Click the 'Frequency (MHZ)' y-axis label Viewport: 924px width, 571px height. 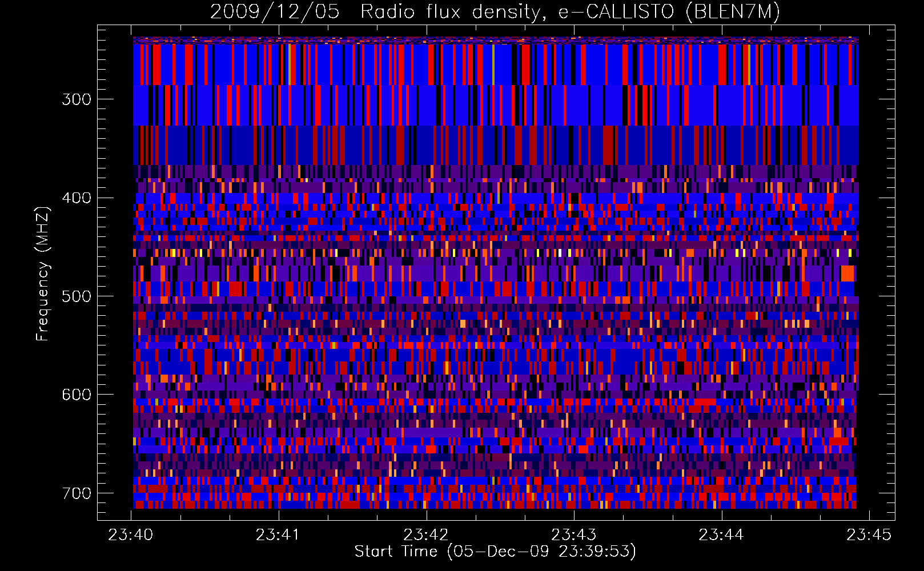point(43,274)
